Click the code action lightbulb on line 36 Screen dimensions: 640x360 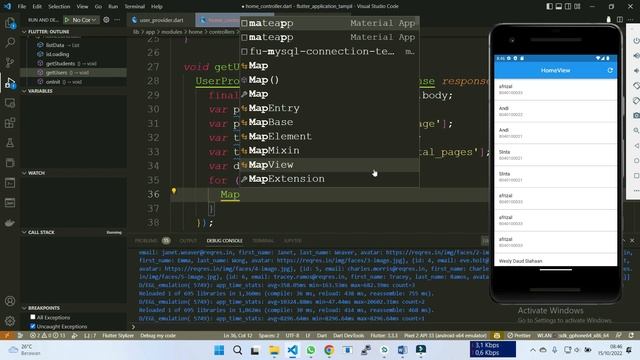[174, 191]
